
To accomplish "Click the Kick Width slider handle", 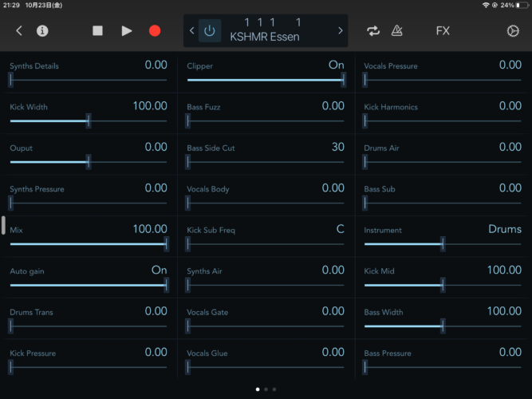I will 88,120.
